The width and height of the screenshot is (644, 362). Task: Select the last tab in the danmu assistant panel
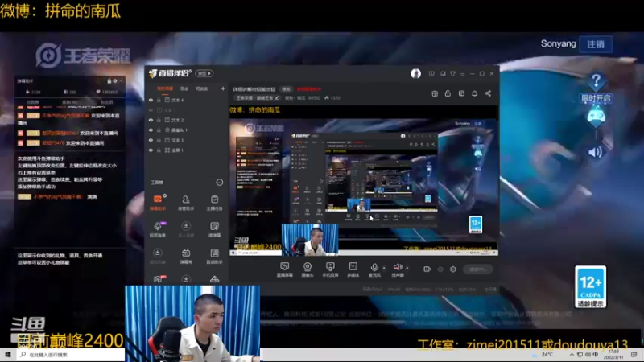pos(107,102)
